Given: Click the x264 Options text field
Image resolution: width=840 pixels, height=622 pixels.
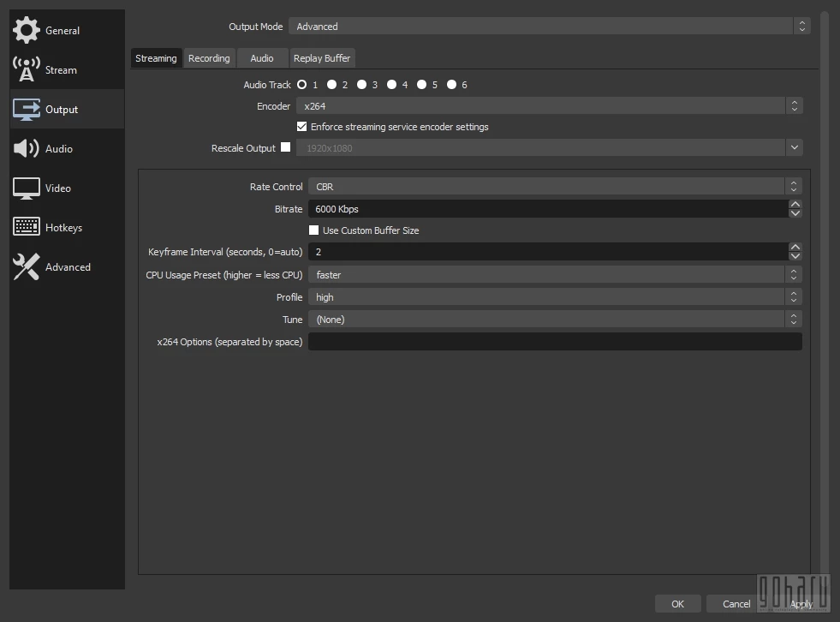Looking at the screenshot, I should 555,342.
